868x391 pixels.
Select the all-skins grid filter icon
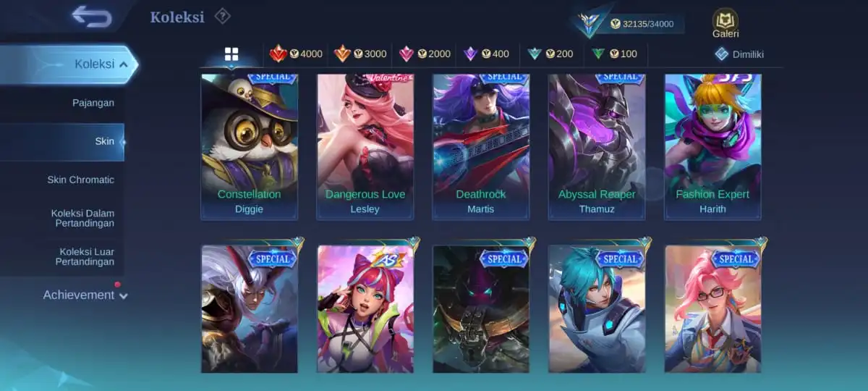click(x=231, y=54)
